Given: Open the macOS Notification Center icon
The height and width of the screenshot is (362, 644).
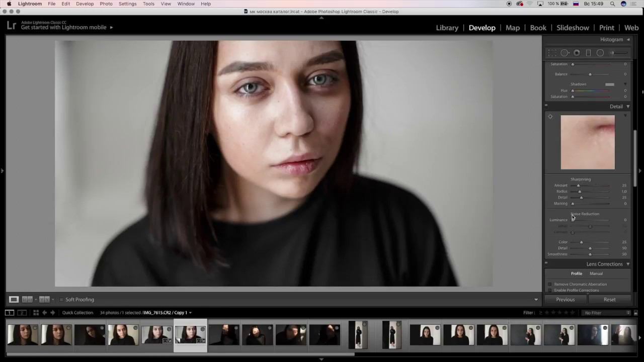Looking at the screenshot, I should 634,4.
